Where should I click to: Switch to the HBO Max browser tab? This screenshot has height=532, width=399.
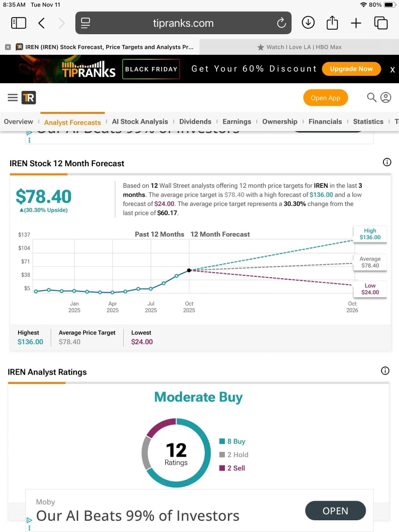coord(299,47)
